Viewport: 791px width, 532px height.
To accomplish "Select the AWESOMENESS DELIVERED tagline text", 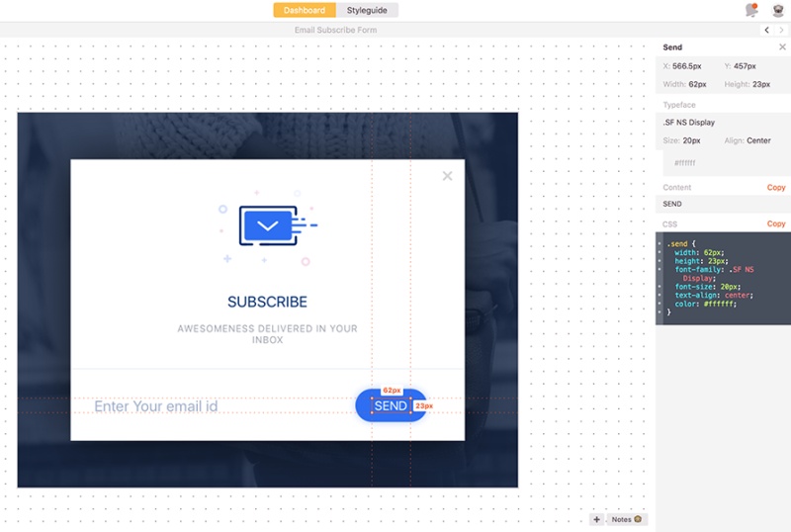I will coord(267,334).
